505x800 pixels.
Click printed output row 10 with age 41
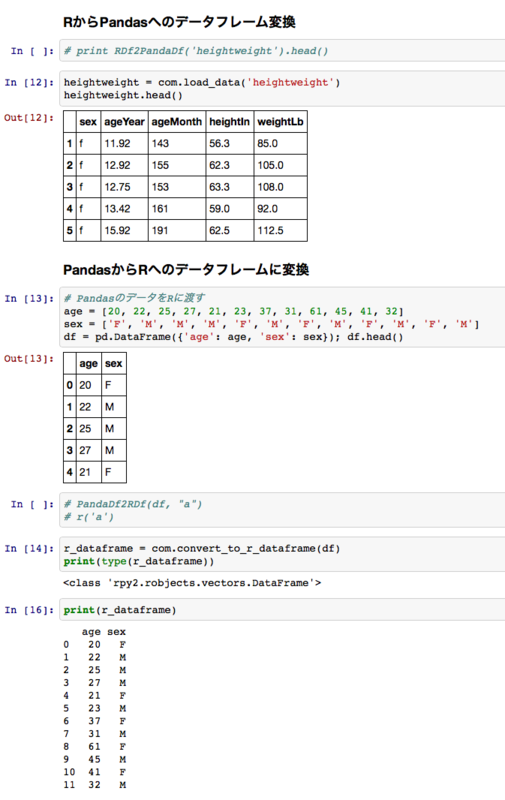coord(95,772)
